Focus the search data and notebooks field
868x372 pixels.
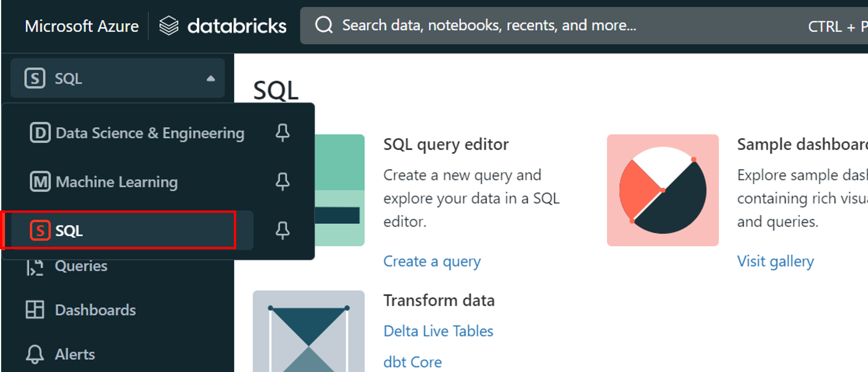click(x=489, y=26)
